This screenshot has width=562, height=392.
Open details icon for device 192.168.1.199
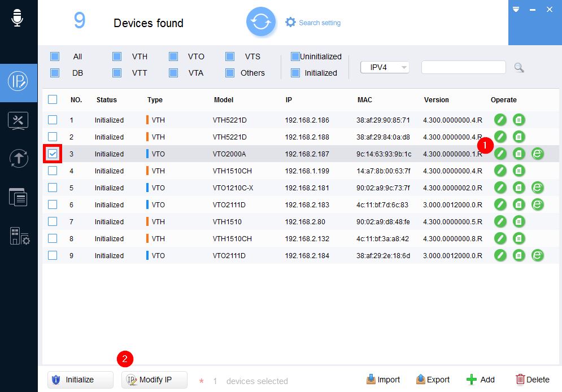pyautogui.click(x=519, y=171)
